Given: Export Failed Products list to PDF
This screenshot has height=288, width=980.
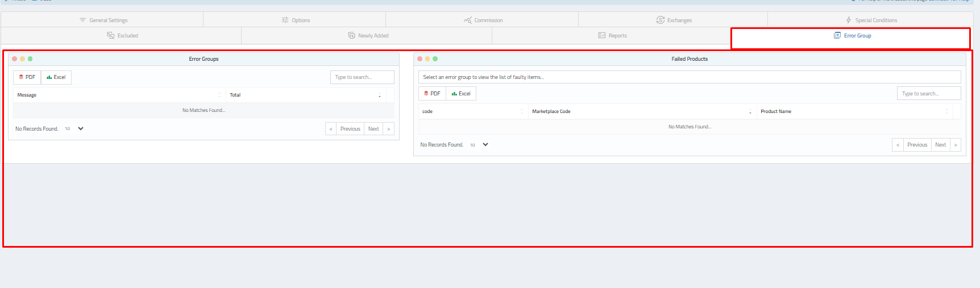Looking at the screenshot, I should 432,94.
